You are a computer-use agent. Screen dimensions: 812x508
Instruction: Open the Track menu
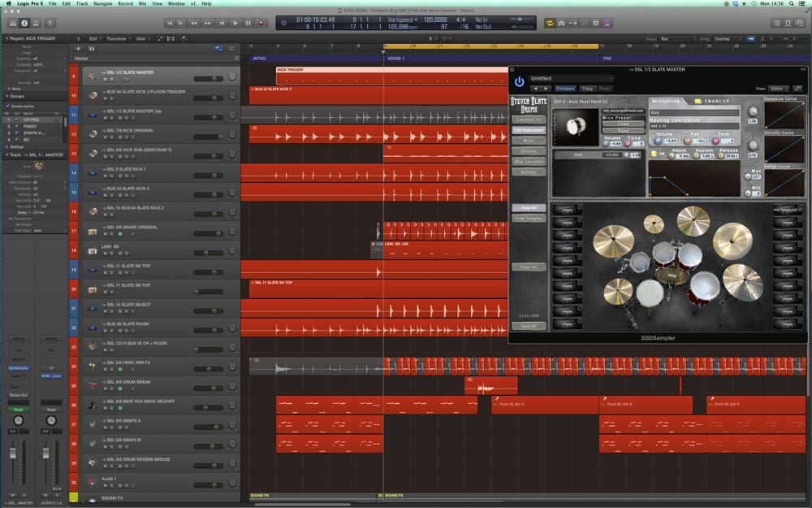click(82, 3)
